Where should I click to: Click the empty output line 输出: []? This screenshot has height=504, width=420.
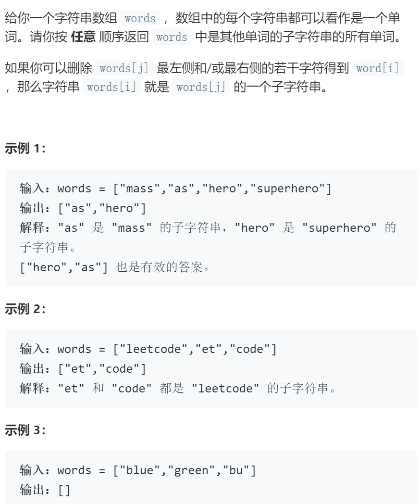45,490
